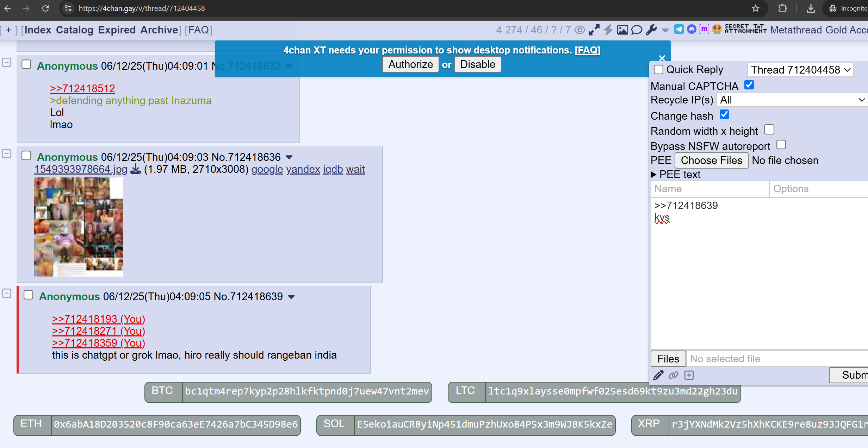
Task: Open the Catalog
Action: (75, 30)
